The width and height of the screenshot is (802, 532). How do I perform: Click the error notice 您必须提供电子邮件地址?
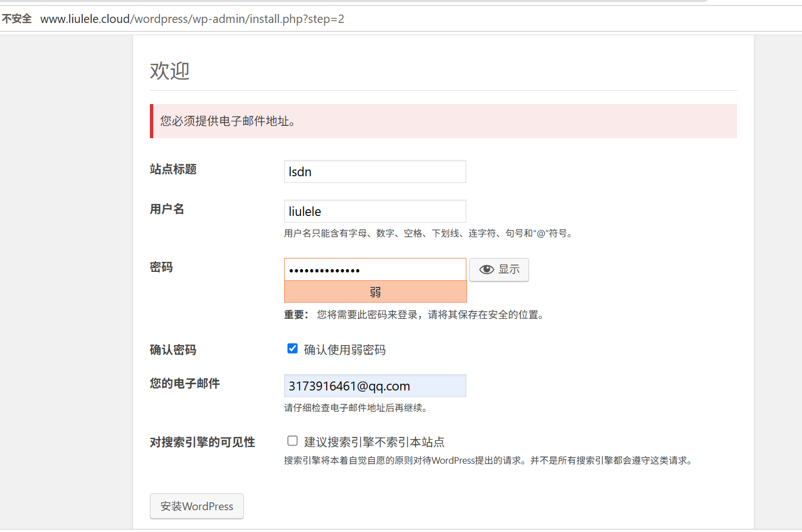(x=444, y=121)
